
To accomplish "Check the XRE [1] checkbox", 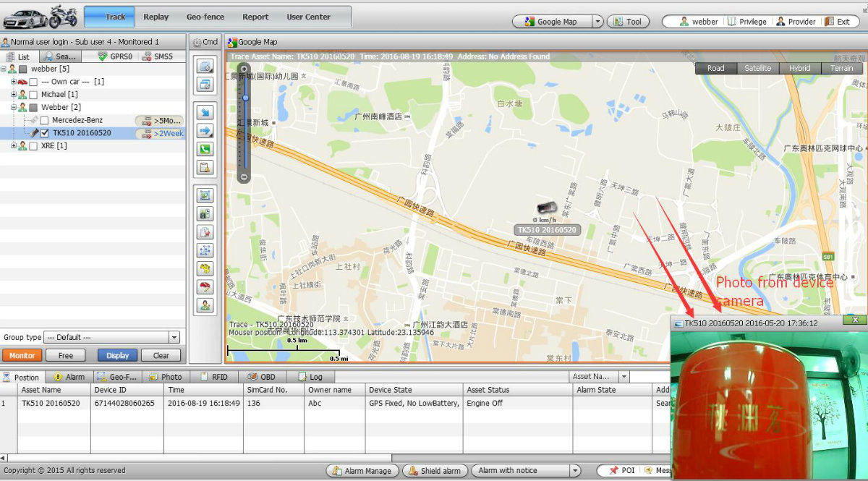I will (x=33, y=146).
